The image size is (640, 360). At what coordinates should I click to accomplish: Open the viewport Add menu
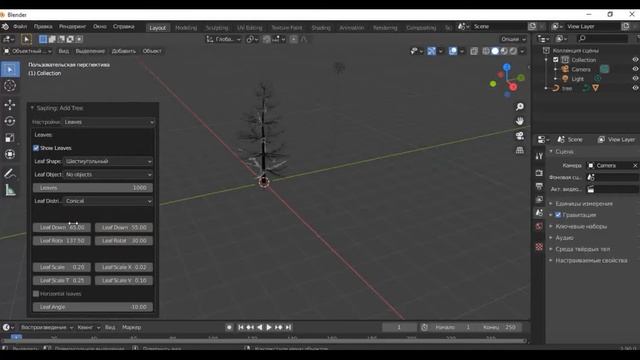tap(123, 51)
